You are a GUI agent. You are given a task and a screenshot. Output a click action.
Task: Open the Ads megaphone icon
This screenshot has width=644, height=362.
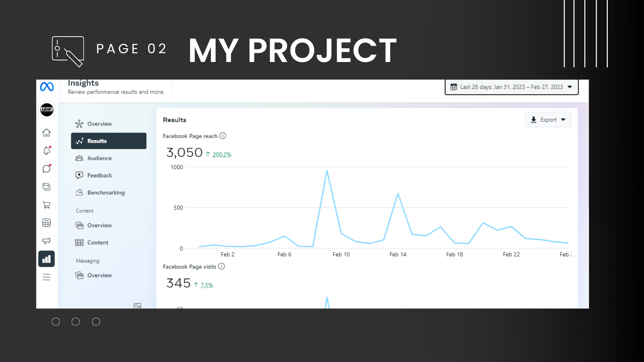pyautogui.click(x=47, y=241)
